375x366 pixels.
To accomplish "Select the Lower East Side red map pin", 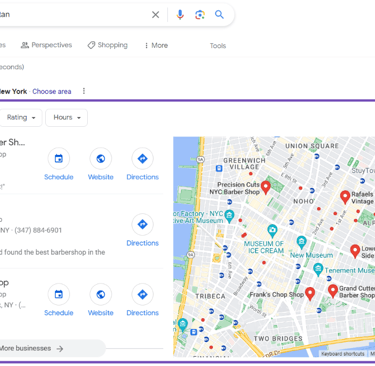I will (x=355, y=251).
